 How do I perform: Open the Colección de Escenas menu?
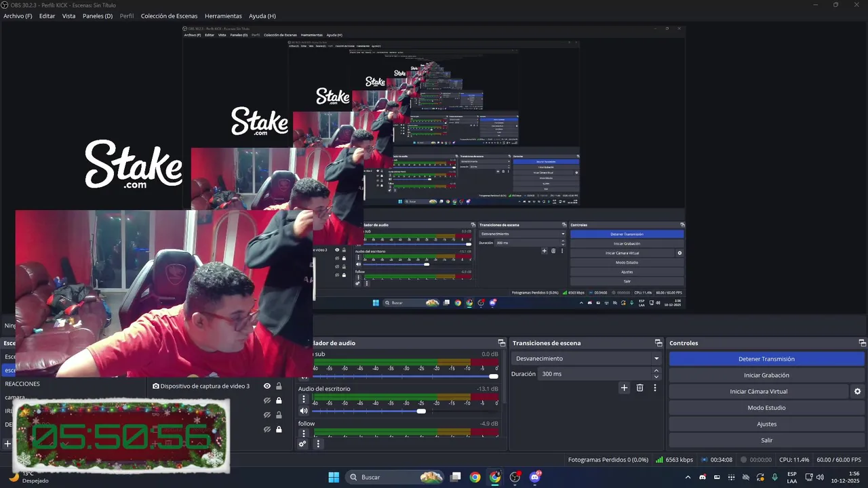169,16
